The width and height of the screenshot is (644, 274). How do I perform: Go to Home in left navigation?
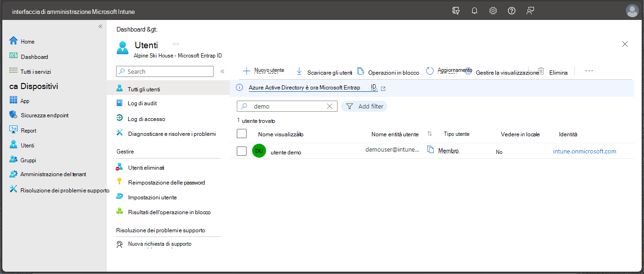(27, 41)
